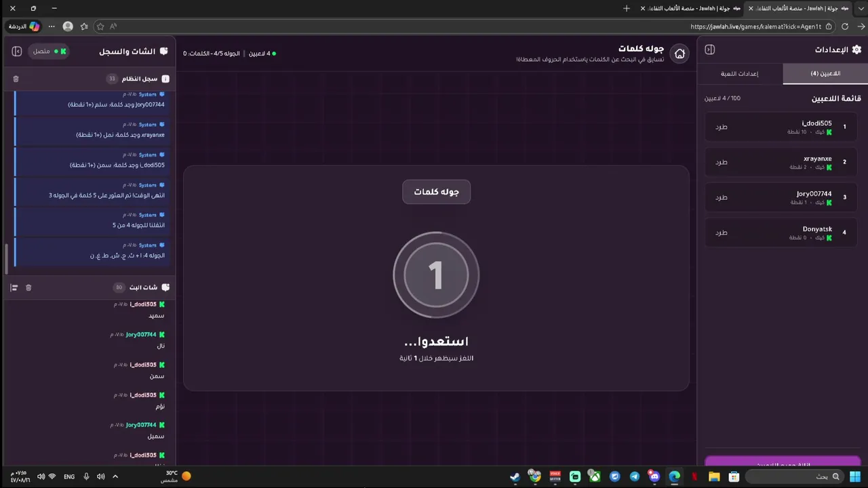The image size is (868, 488).
Task: Open Microsoft Edge from the taskbar
Action: pyautogui.click(x=675, y=476)
